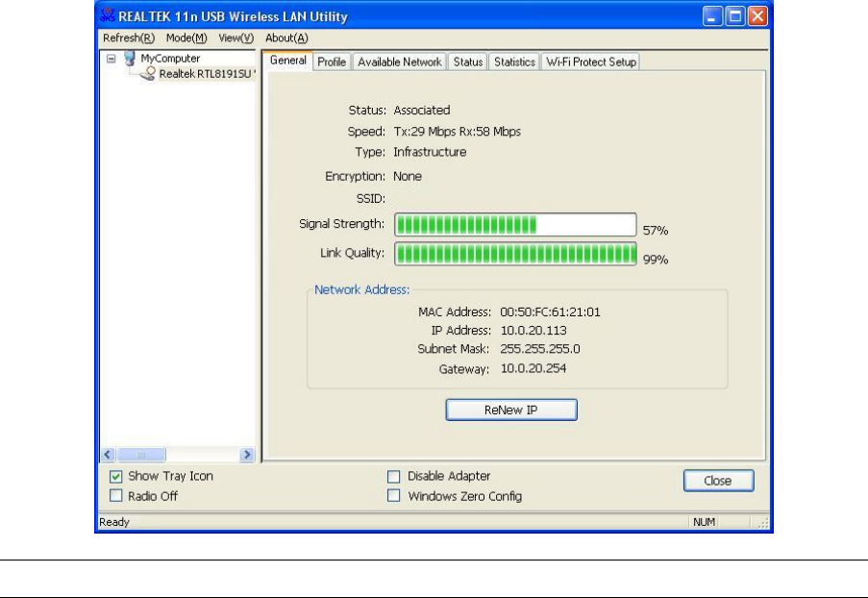Screen dimensions: 868x598
Task: Select the MyComputer icon in tree
Action: [130, 58]
